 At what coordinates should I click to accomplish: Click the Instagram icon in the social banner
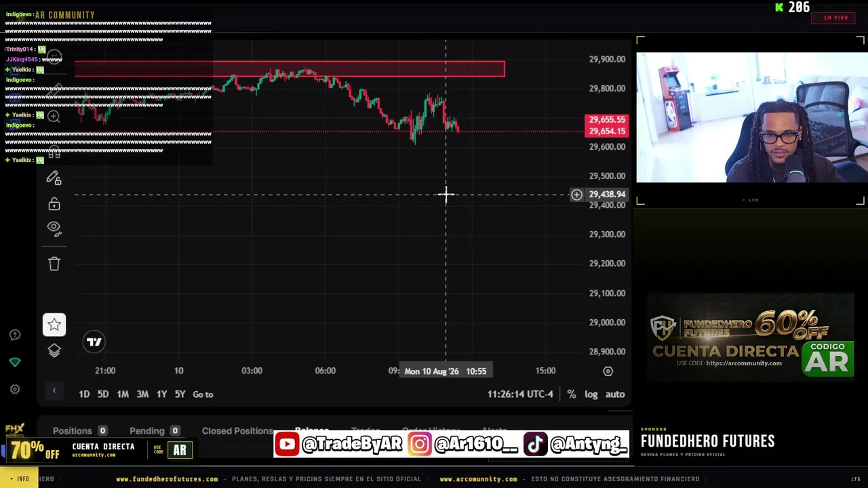(420, 445)
